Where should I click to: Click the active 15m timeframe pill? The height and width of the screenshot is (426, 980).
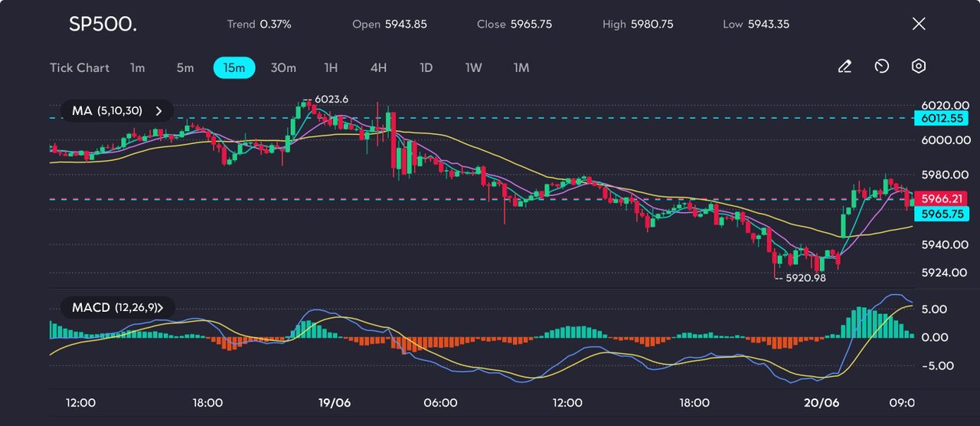pyautogui.click(x=234, y=67)
